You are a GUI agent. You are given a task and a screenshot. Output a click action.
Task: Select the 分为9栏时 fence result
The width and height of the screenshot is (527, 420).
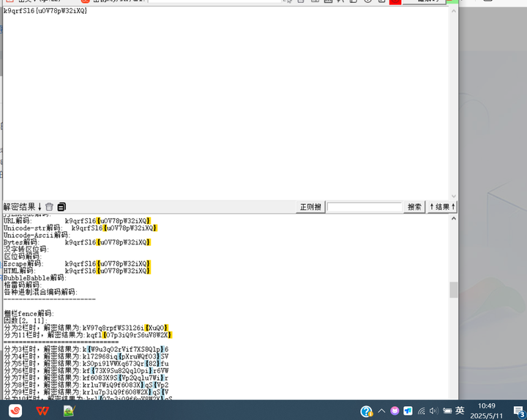click(x=86, y=392)
